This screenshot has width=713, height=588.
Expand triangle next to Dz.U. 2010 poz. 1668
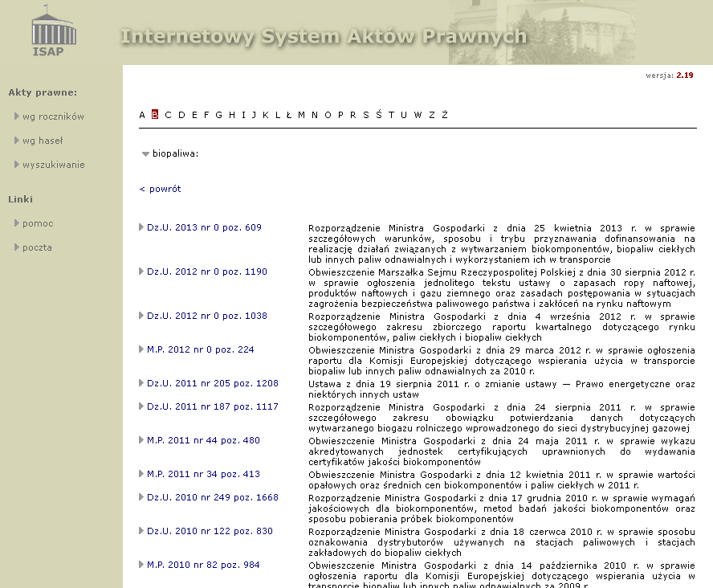[x=141, y=497]
